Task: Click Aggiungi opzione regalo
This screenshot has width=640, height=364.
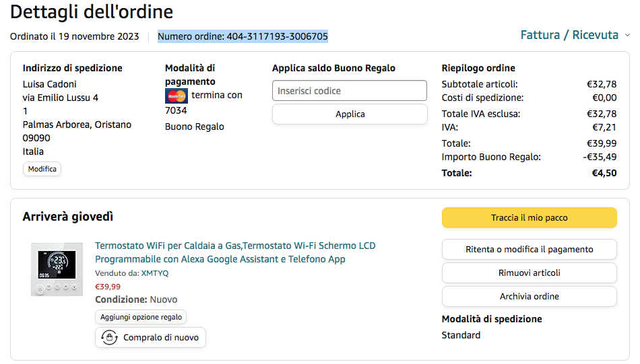Action: coord(141,317)
